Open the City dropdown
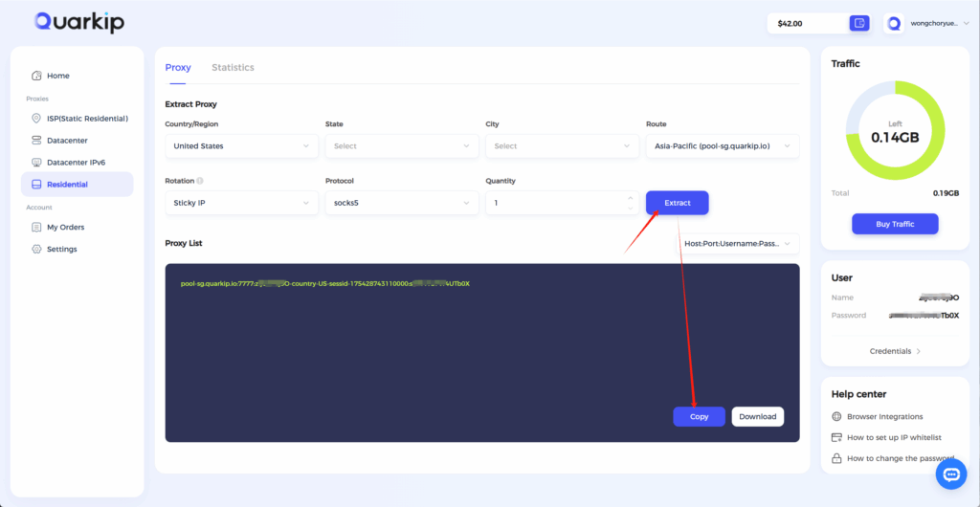 (x=562, y=146)
